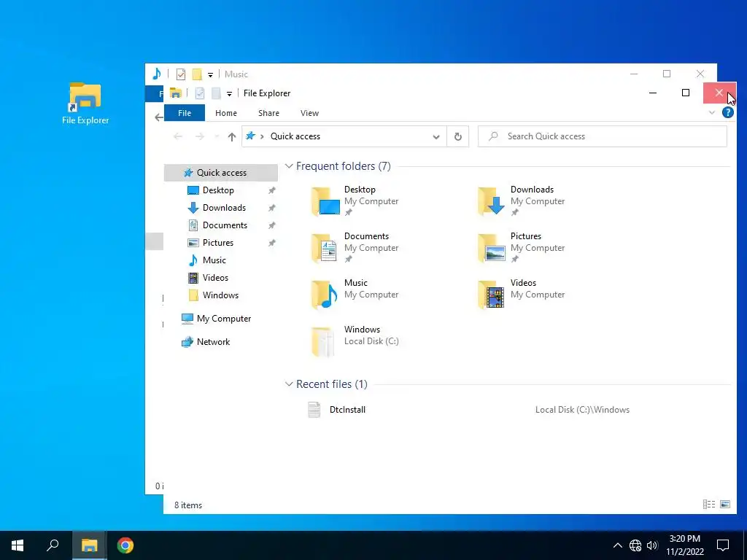The image size is (747, 560).
Task: Click the Local Disk (C:)\Windows path text
Action: [x=582, y=410]
